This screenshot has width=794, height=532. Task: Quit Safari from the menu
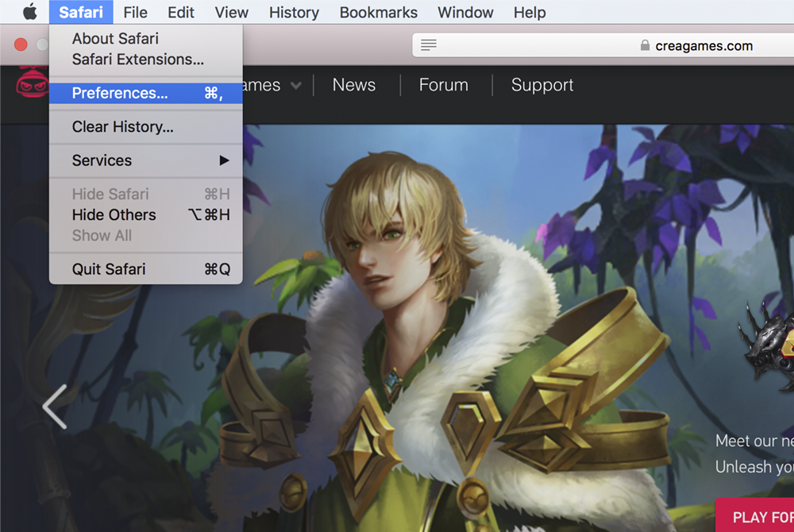pos(109,269)
